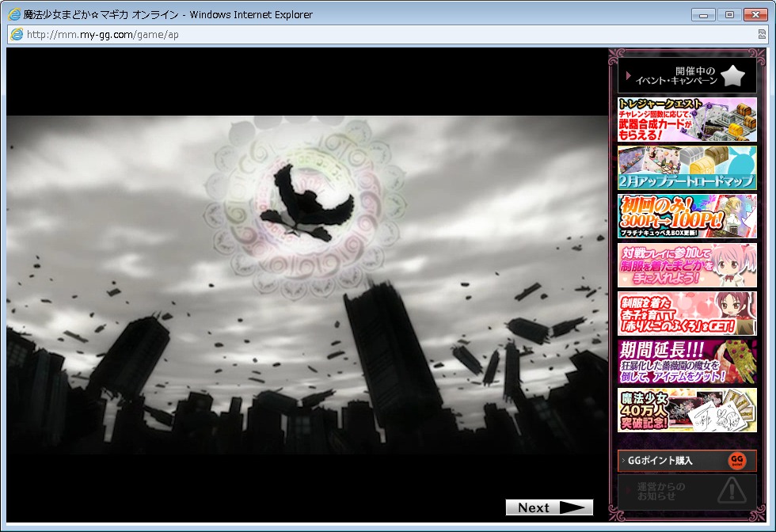This screenshot has width=776, height=532.
Task: Click the Next button
Action: click(549, 507)
